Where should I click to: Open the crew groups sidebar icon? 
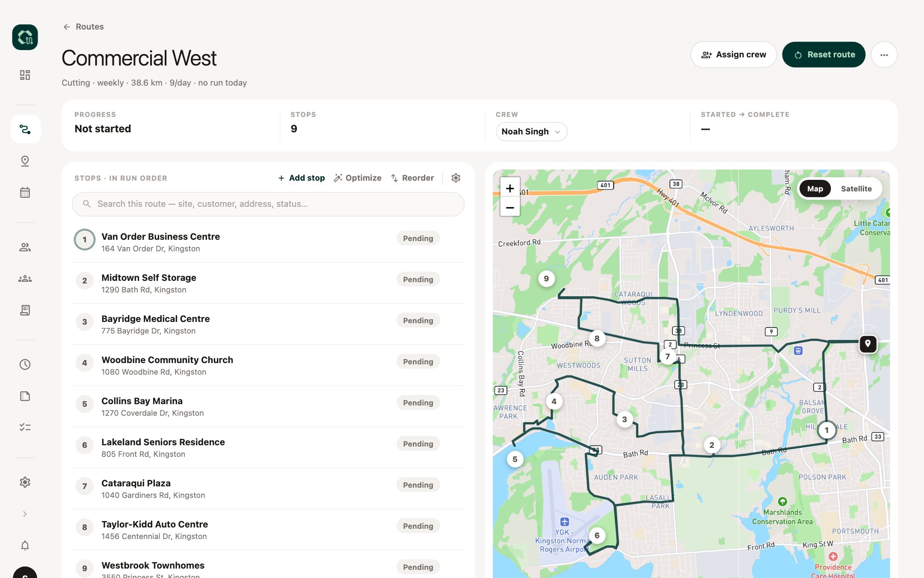25,279
